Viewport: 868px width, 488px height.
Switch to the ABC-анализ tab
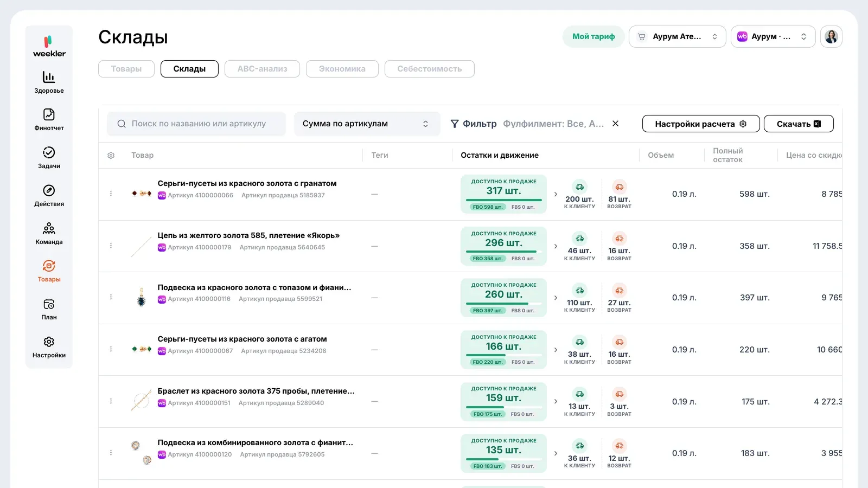click(x=262, y=69)
